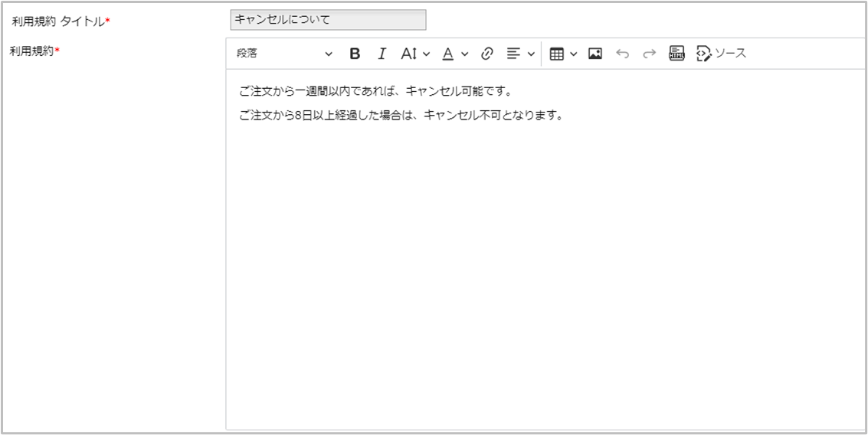Expand the table dropdown arrow
This screenshot has width=868, height=435.
(x=574, y=54)
